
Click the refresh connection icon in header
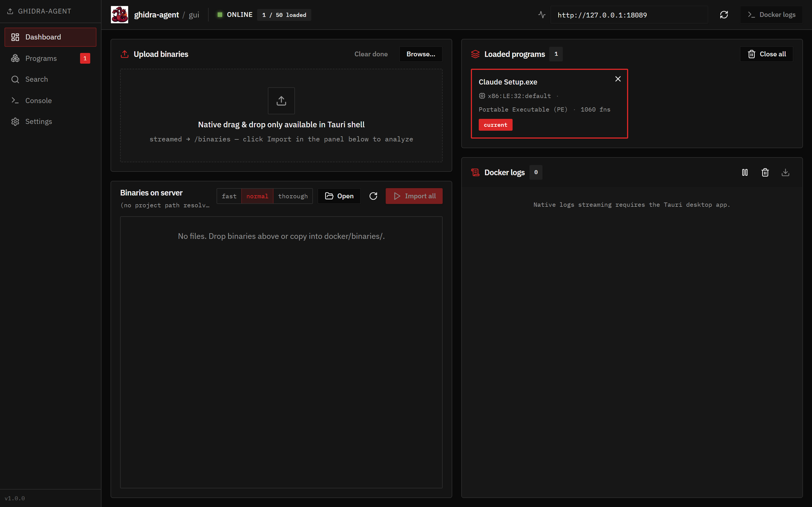[x=724, y=15]
